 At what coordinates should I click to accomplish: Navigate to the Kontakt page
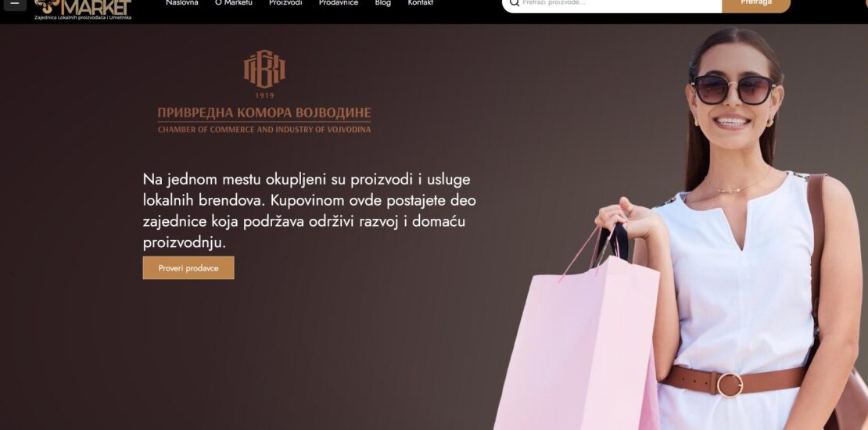[420, 3]
